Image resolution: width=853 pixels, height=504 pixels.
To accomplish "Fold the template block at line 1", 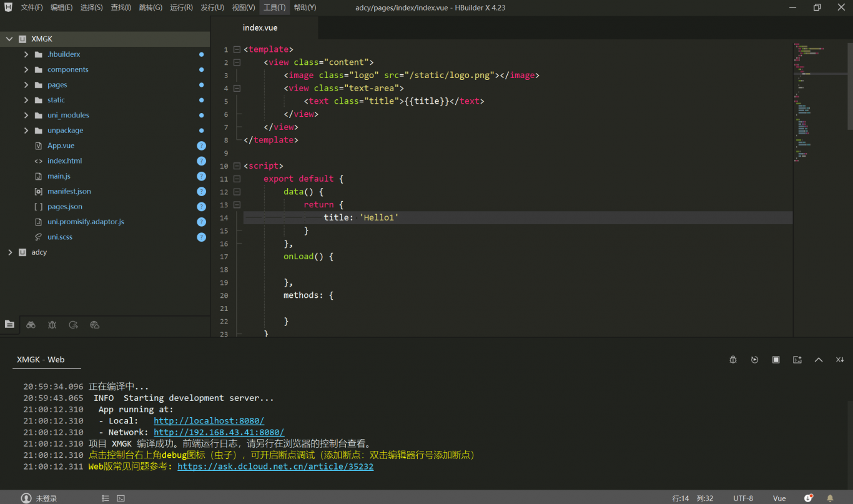I will click(x=237, y=49).
